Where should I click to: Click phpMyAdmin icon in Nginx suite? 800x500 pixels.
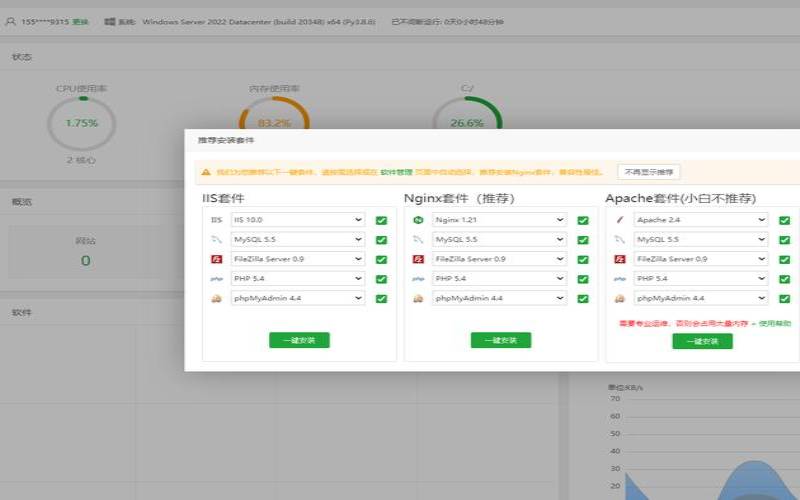(418, 298)
